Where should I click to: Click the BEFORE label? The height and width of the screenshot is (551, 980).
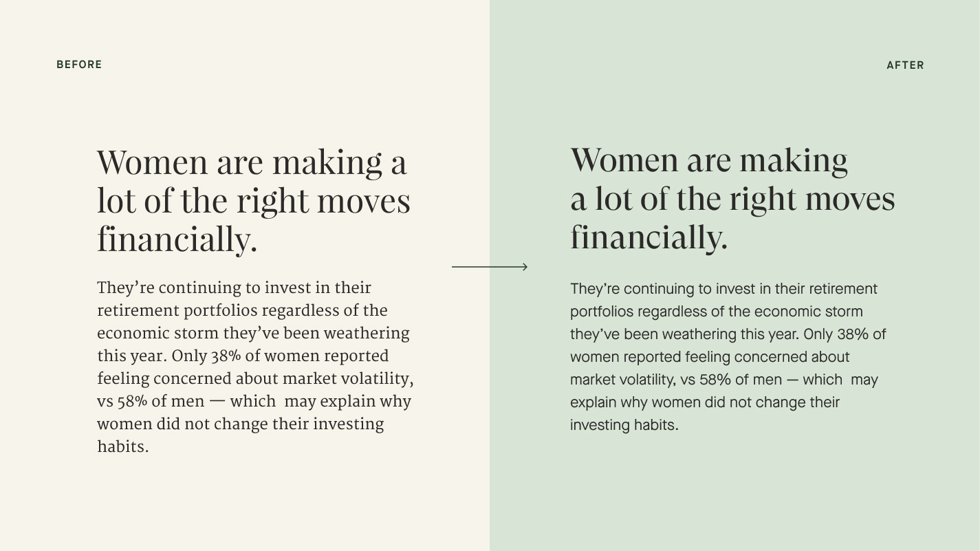click(79, 65)
